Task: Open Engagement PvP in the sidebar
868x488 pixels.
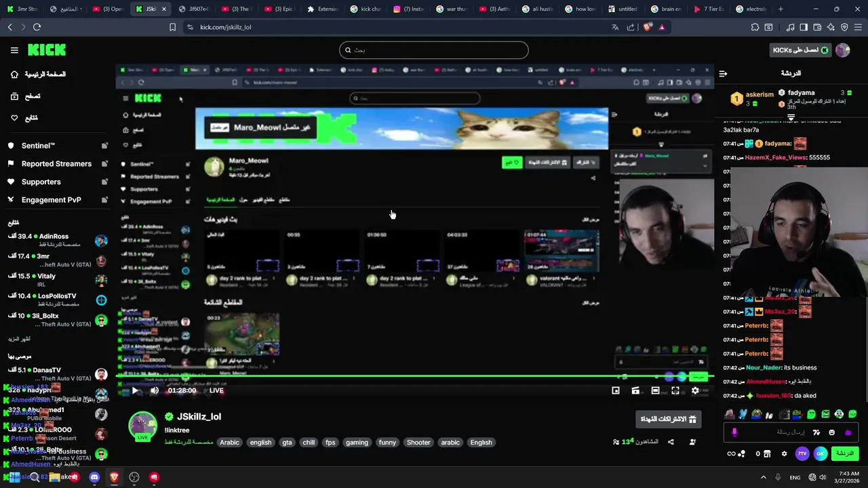Action: [x=58, y=200]
